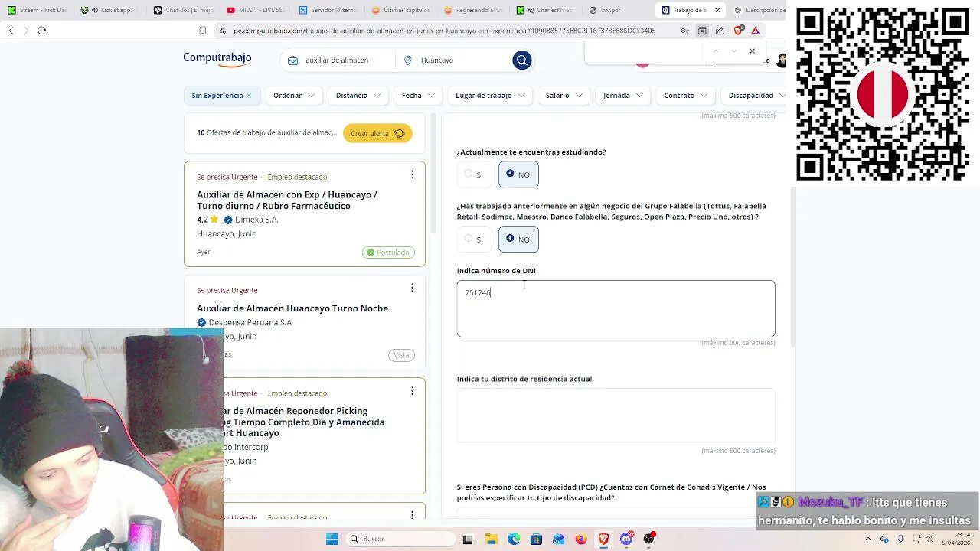Switch to Brave browser on taskbar
980x551 pixels.
(x=603, y=539)
